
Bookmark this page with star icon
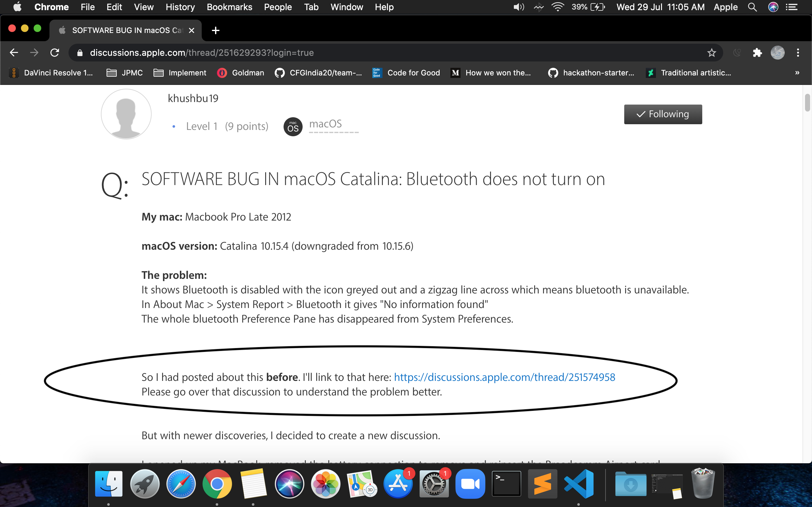(711, 53)
